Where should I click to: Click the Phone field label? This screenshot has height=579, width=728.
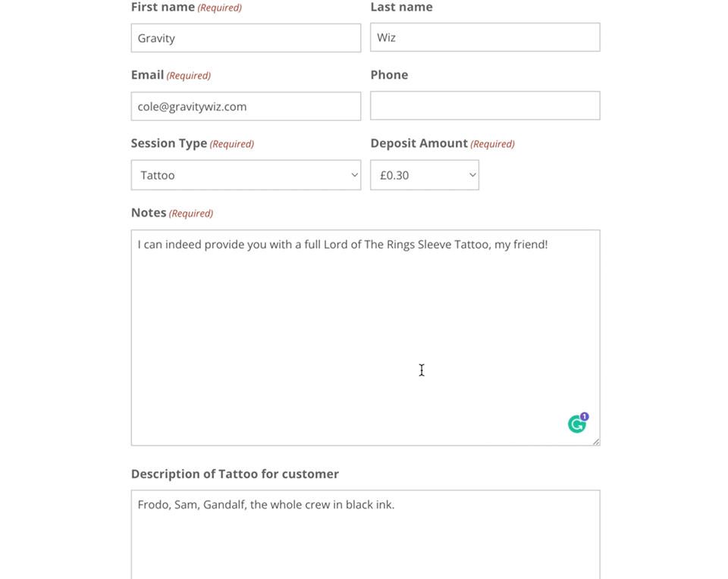tap(389, 75)
